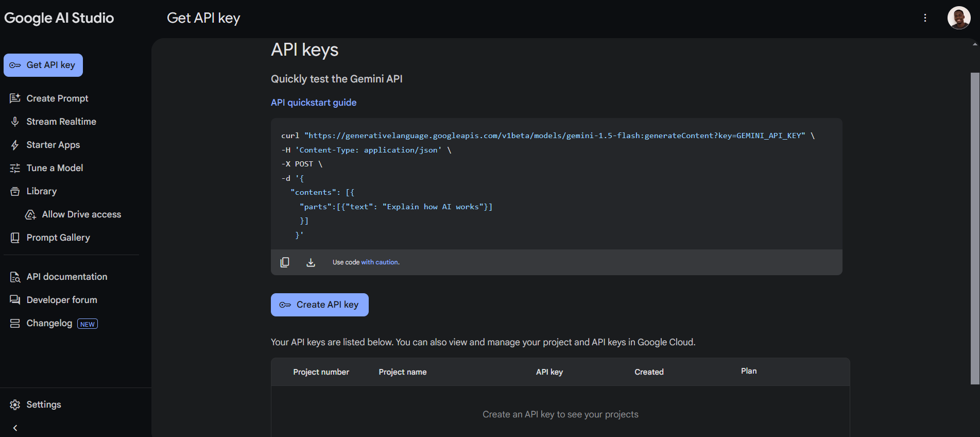Open Settings in the sidebar
Viewport: 980px width, 437px height.
click(44, 405)
